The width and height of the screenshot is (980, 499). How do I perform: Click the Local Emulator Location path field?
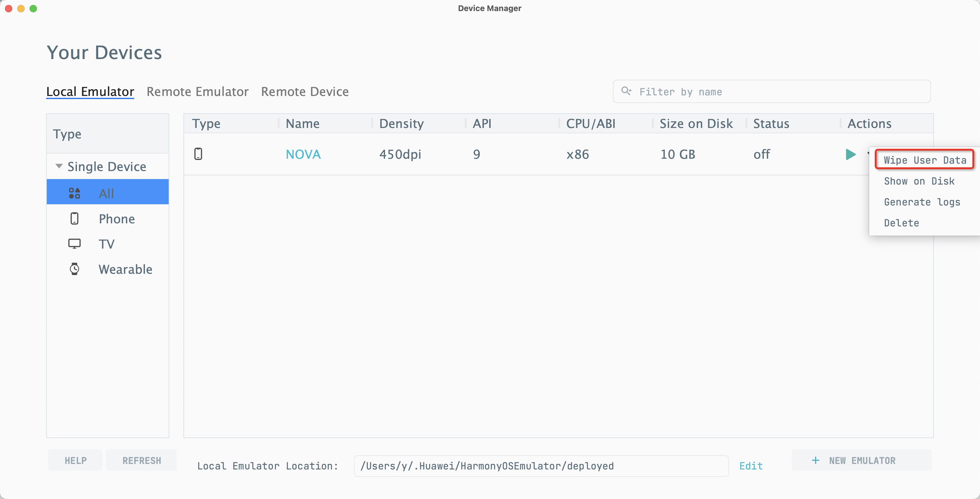click(541, 466)
